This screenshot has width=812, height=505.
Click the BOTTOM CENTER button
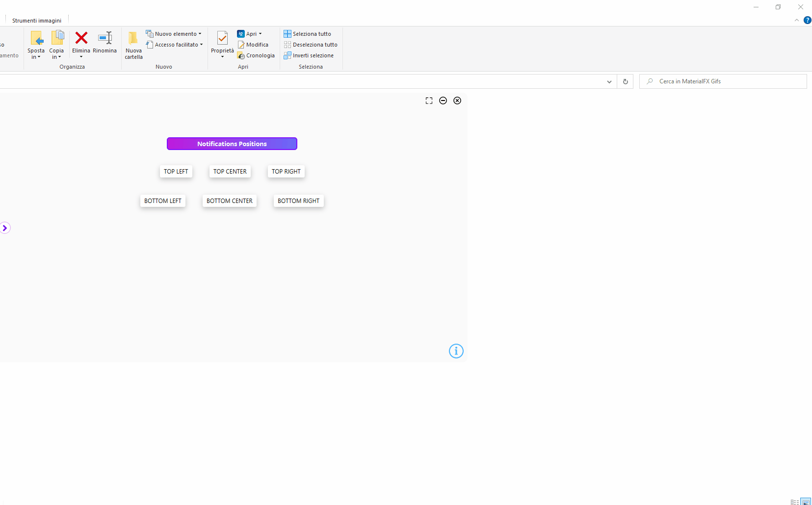230,201
